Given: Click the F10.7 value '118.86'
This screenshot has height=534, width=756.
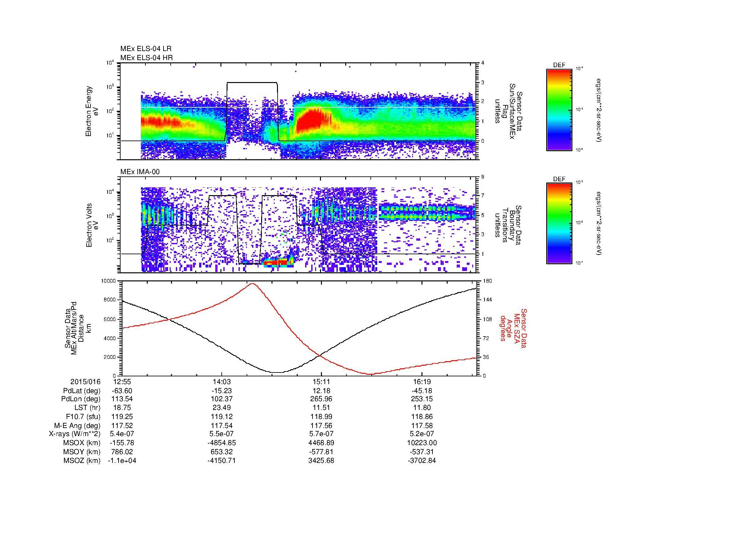Looking at the screenshot, I should pos(422,417).
